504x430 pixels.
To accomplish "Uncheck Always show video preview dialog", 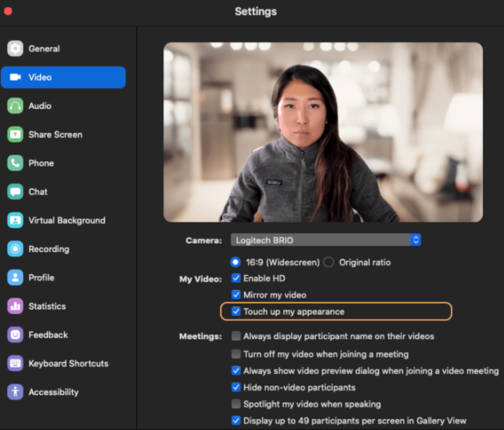I will pos(236,370).
